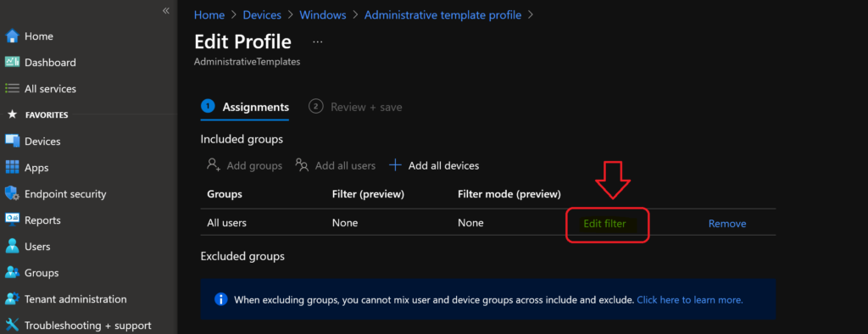This screenshot has width=868, height=334.
Task: Open the Devices icon in sidebar
Action: tap(12, 142)
